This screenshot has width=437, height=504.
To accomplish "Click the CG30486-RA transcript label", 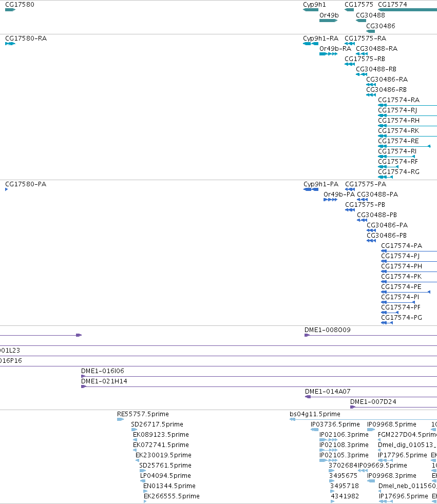I will [387, 80].
